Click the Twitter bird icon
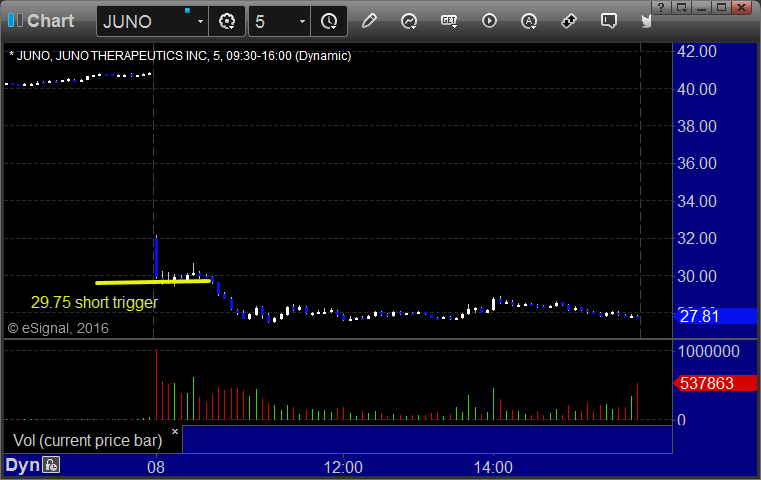The height and width of the screenshot is (480, 761). (x=646, y=21)
